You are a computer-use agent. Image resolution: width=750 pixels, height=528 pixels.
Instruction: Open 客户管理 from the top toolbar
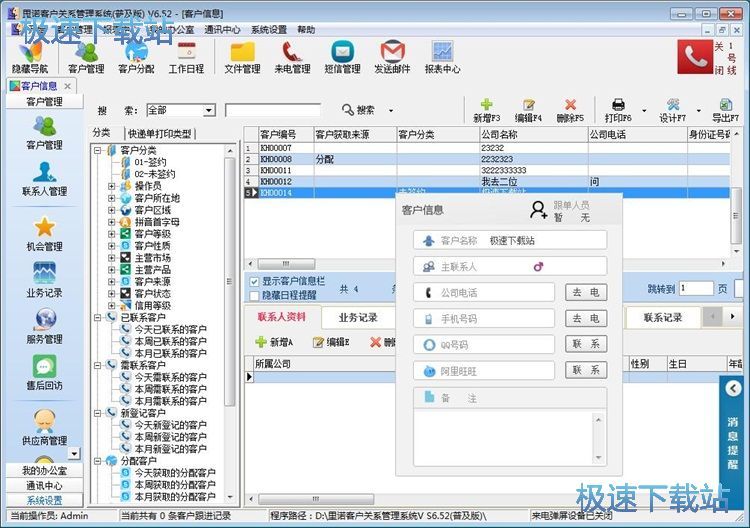click(x=86, y=58)
